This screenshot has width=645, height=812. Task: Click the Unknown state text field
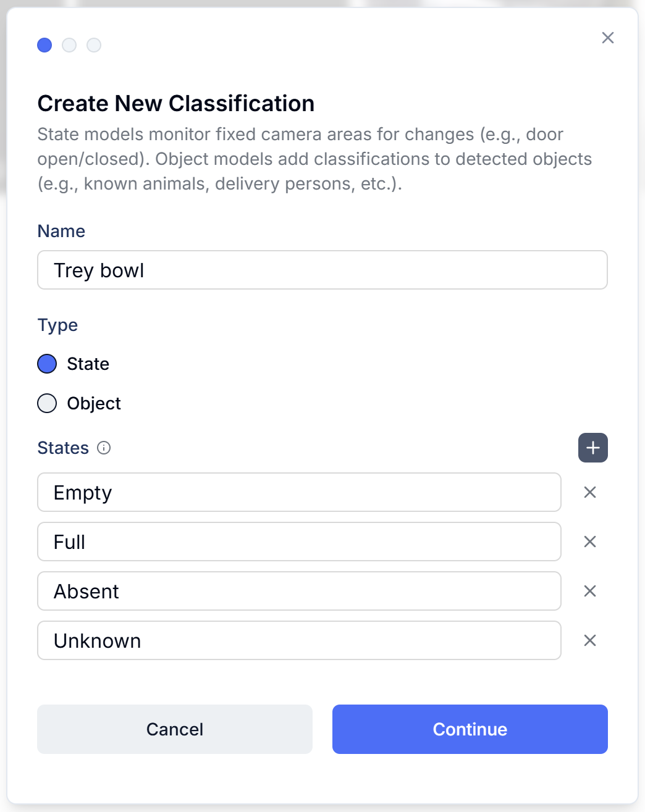(299, 640)
